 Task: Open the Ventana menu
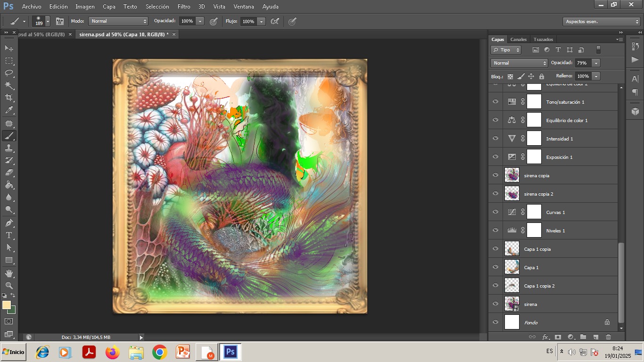tap(244, 7)
